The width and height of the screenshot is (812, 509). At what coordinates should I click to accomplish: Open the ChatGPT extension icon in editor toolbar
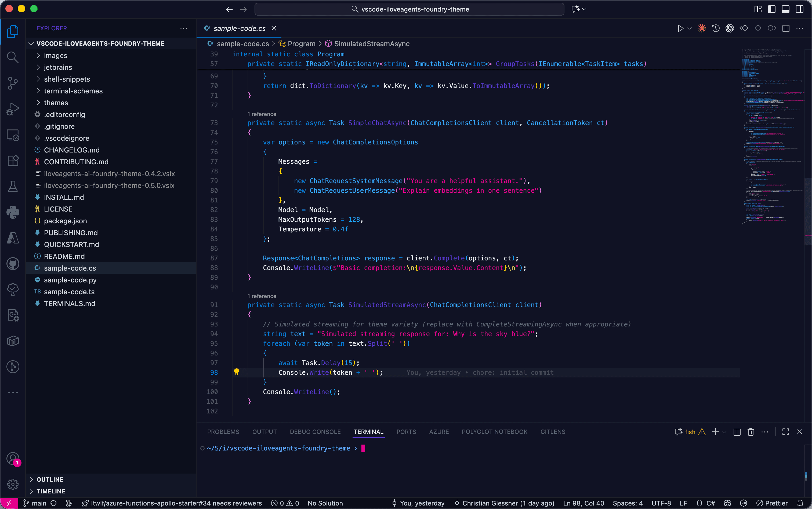pos(729,28)
